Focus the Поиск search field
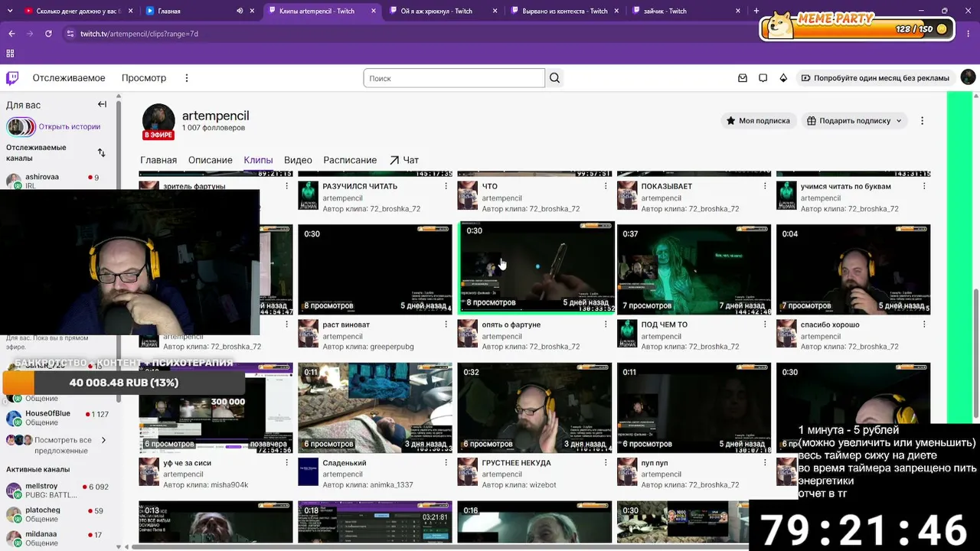The height and width of the screenshot is (551, 980). 454,78
